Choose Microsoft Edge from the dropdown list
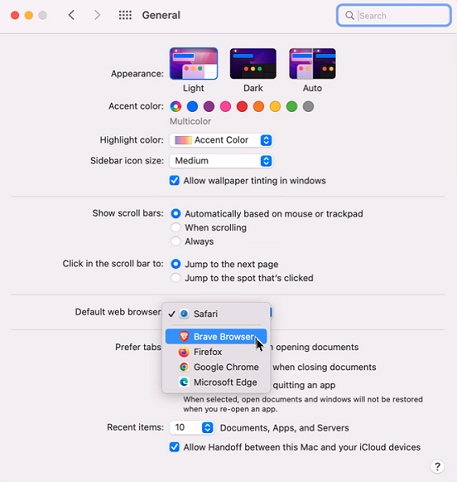This screenshot has width=457, height=482. [x=216, y=382]
